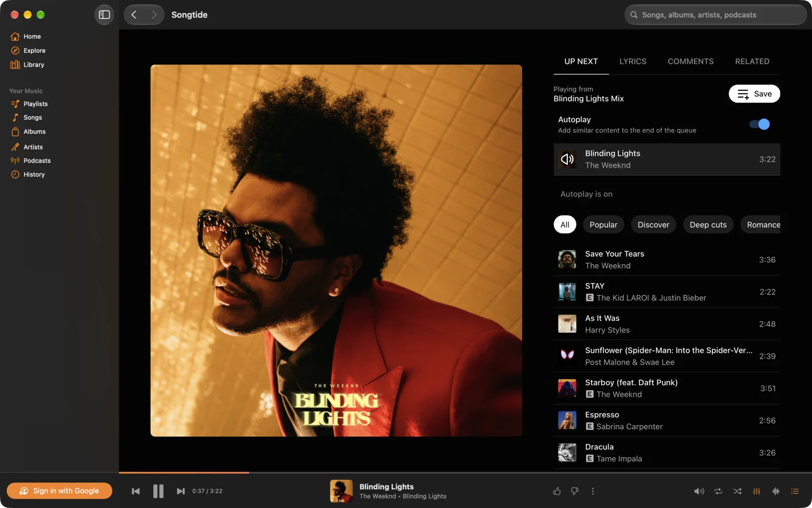
Task: Click the now-playing thumbnail in bottom bar
Action: pos(341,491)
